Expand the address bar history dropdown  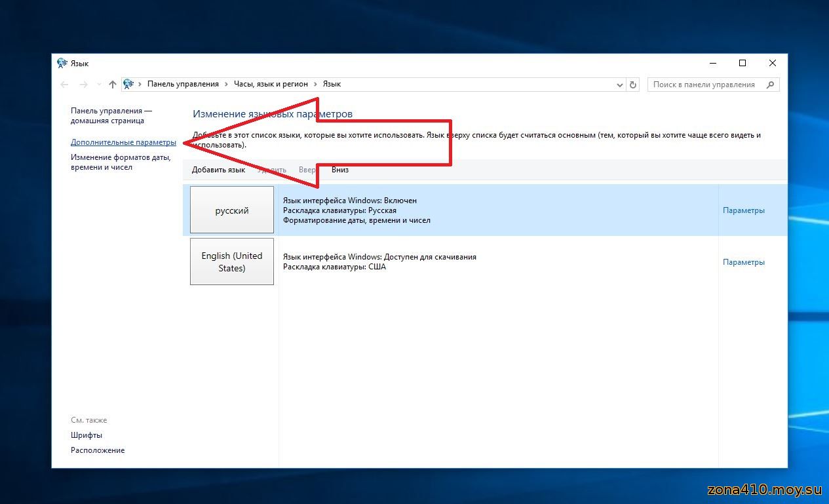[x=620, y=85]
